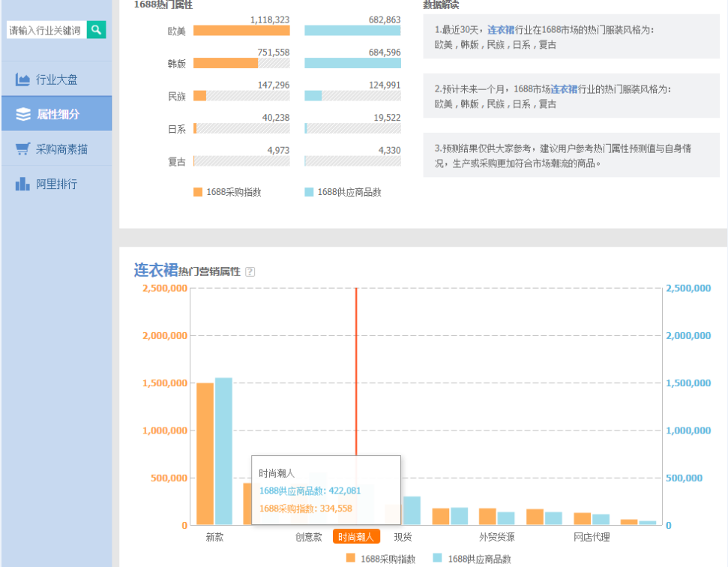
Task: Click the 韩版 blue supply count bar
Action: coord(352,63)
